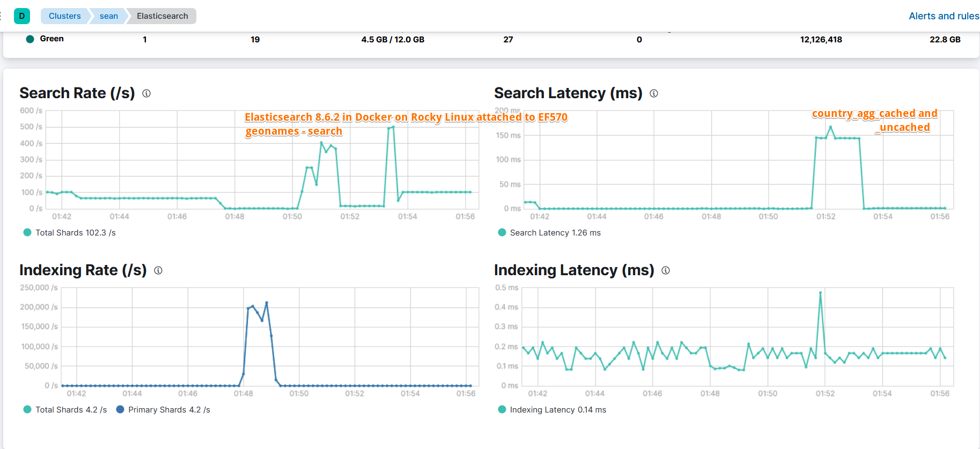Click the 12,126,418 documents value
980x449 pixels.
pyautogui.click(x=821, y=40)
